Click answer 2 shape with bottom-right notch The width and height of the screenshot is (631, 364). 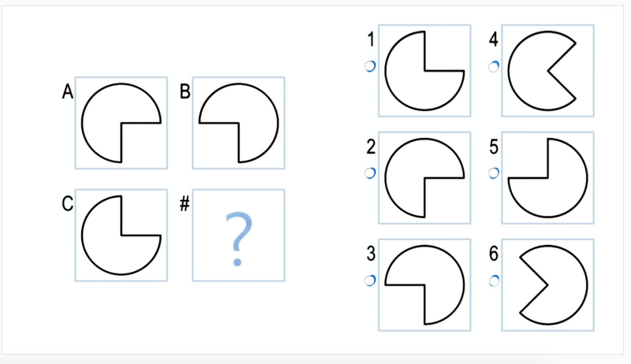pyautogui.click(x=424, y=177)
